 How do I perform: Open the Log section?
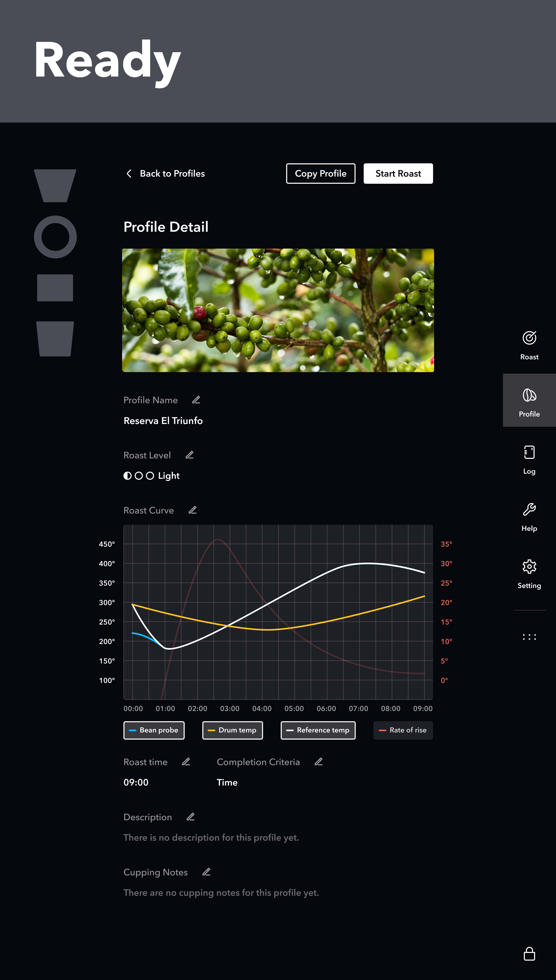tap(529, 460)
